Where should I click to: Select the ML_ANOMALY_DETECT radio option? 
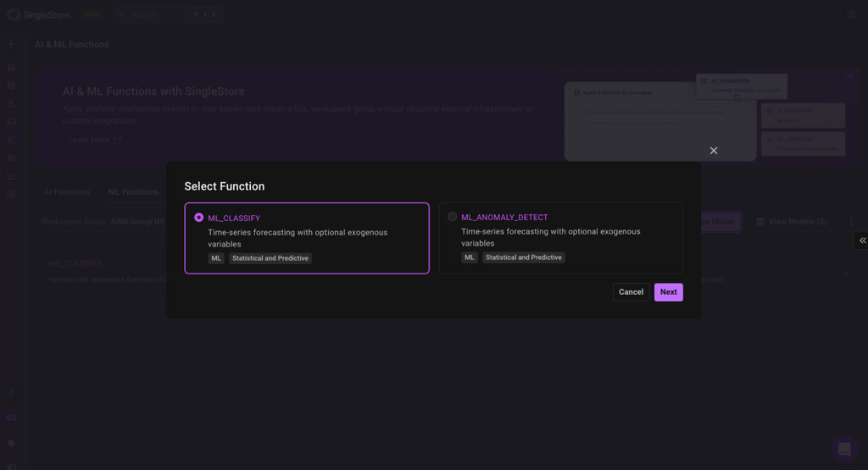(x=453, y=217)
